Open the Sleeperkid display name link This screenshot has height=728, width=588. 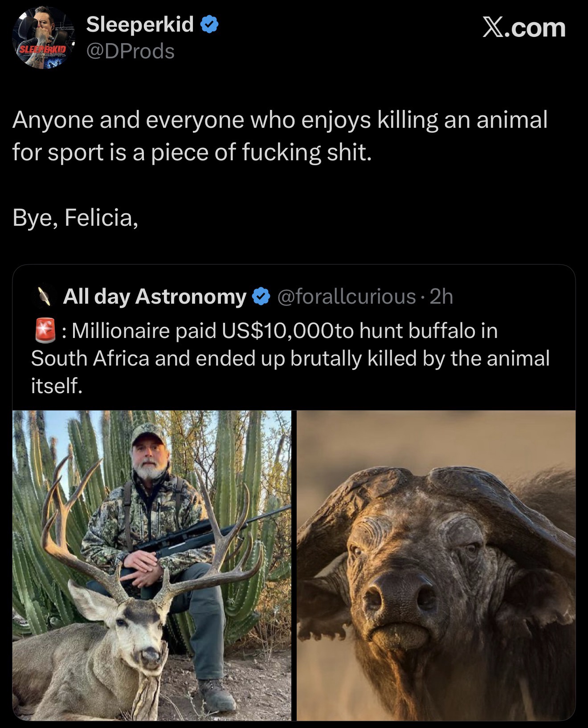pos(140,24)
